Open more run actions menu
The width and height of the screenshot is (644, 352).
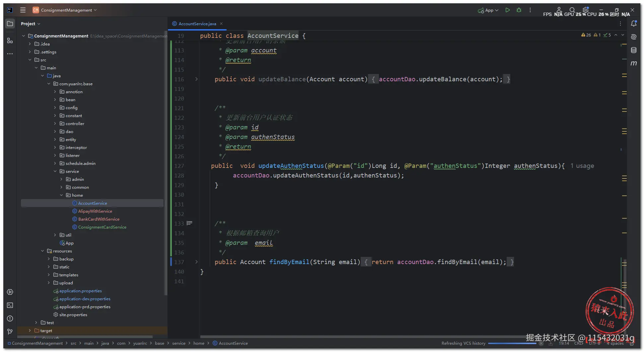coord(530,10)
